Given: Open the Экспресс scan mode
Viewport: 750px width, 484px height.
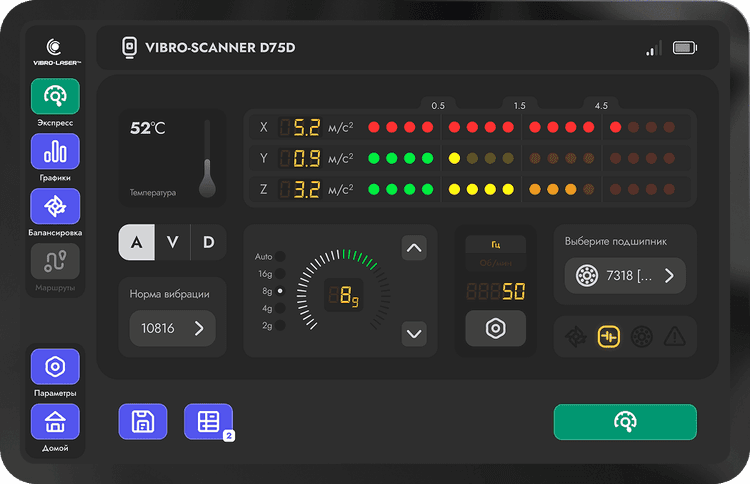Looking at the screenshot, I should [55, 97].
